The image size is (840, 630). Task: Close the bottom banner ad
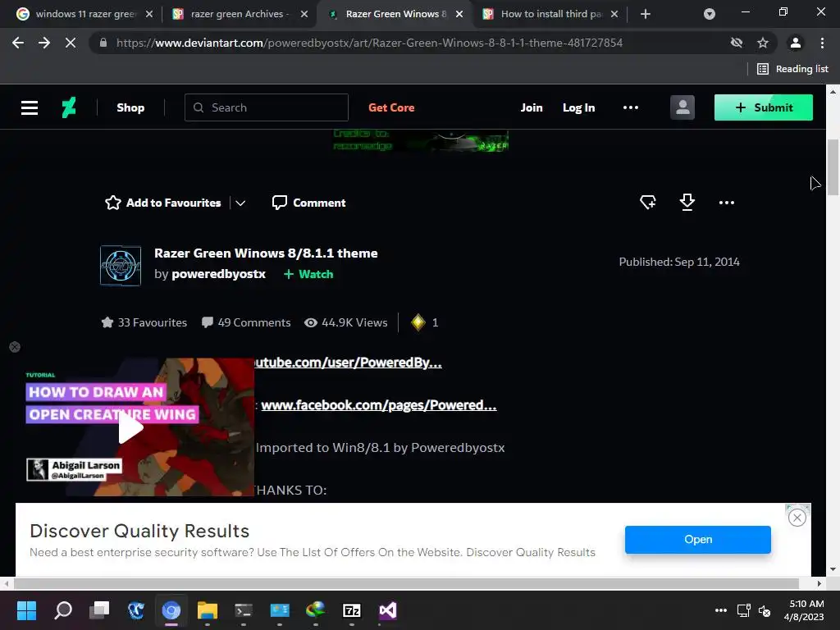(x=797, y=518)
